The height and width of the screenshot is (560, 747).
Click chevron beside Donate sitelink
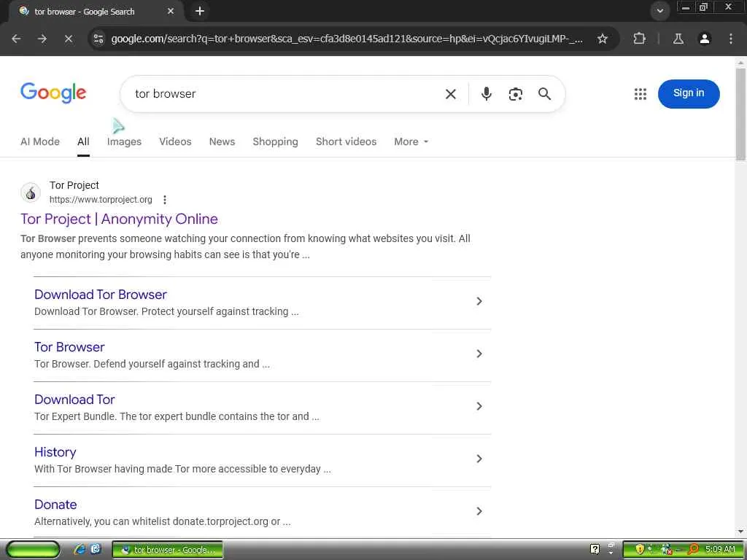pos(479,511)
